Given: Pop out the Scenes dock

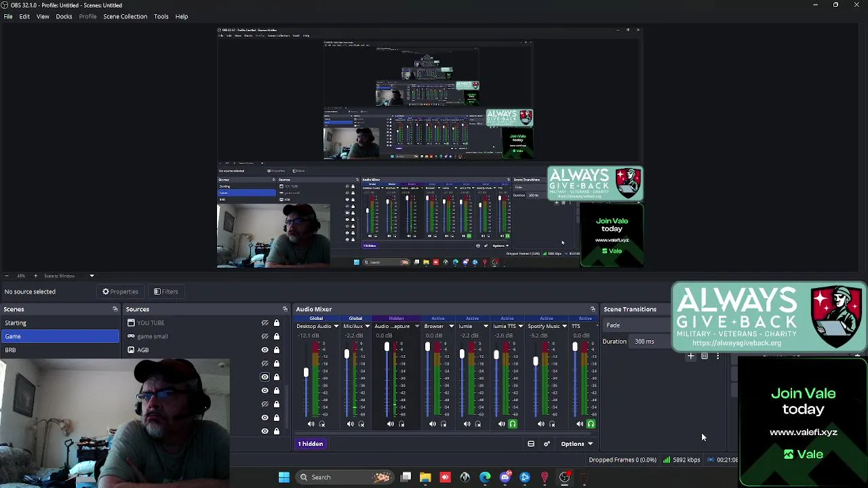Looking at the screenshot, I should (115, 309).
